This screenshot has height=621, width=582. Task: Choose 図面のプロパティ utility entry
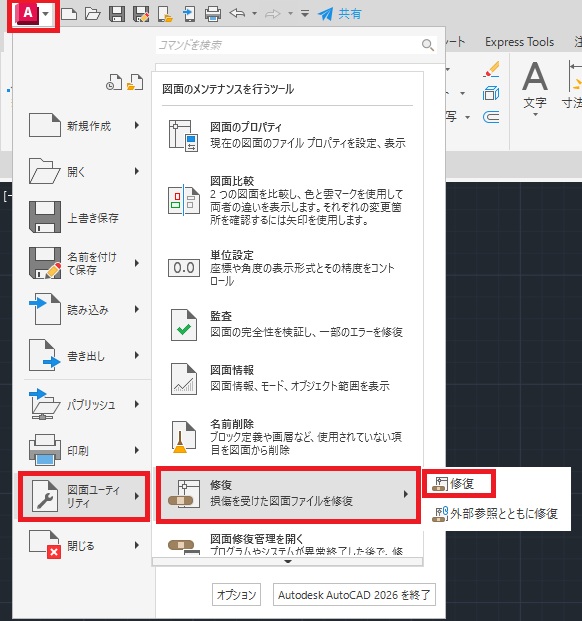288,135
